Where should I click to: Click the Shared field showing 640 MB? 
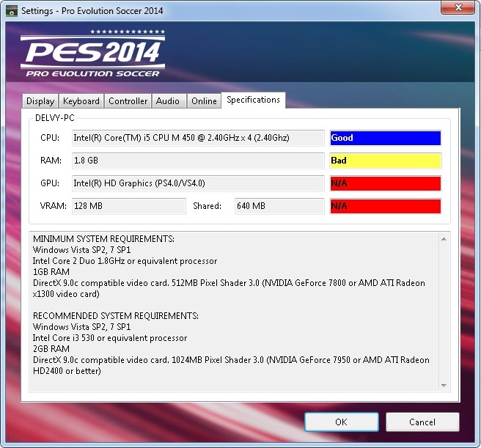pos(279,206)
